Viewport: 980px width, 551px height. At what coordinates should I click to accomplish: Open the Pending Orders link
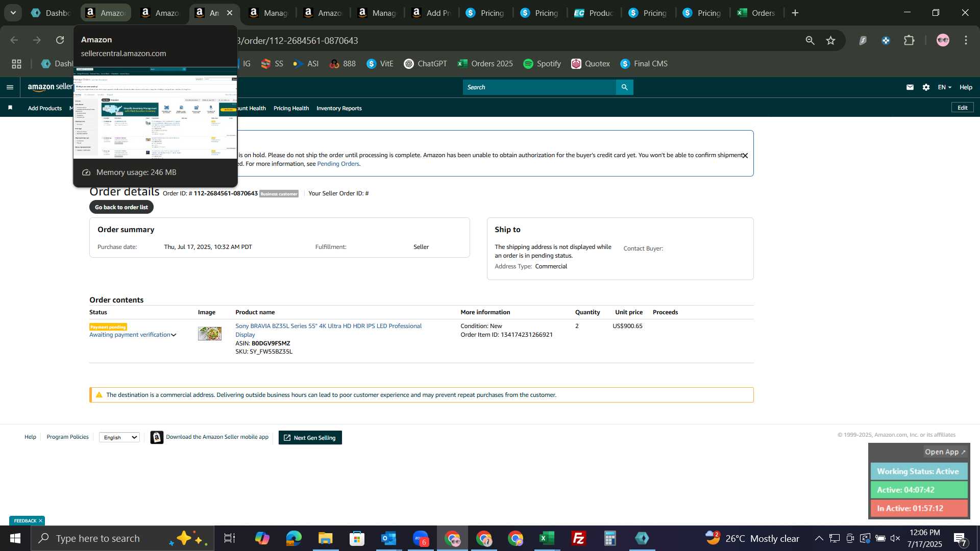pos(338,164)
